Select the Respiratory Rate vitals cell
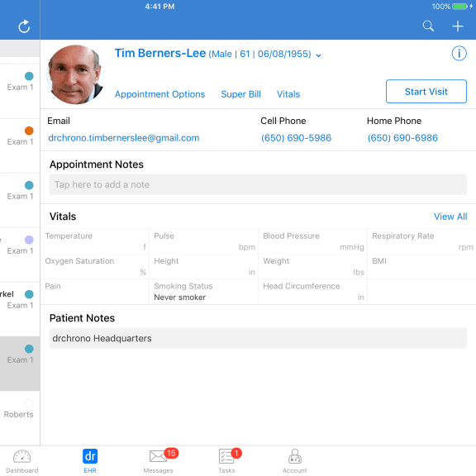The height and width of the screenshot is (476, 476). pos(421,241)
